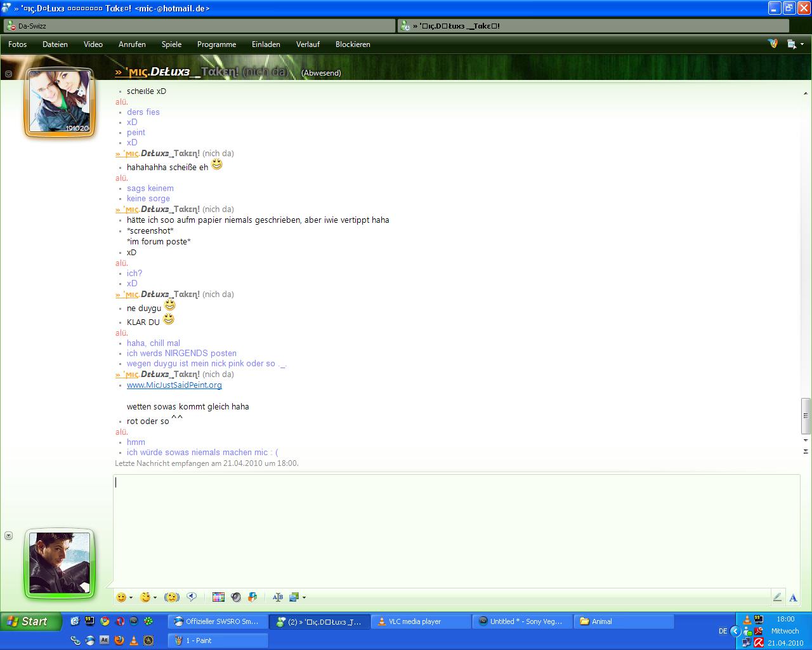This screenshot has width=812, height=650.
Task: Click the Firefox icon in quick launch
Action: pyautogui.click(x=119, y=640)
